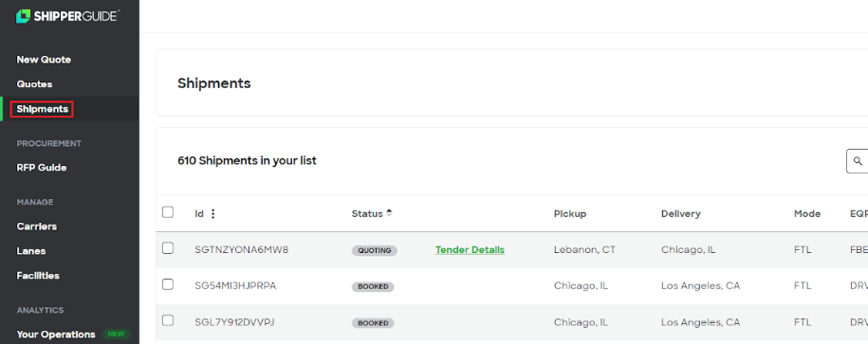Open the Lanes page
Viewport: 868px width, 344px height.
[x=31, y=251]
